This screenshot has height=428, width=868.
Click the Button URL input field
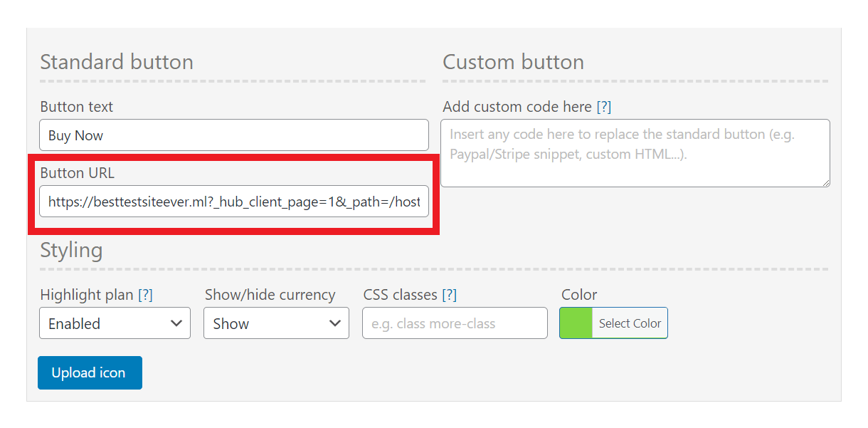pos(234,202)
